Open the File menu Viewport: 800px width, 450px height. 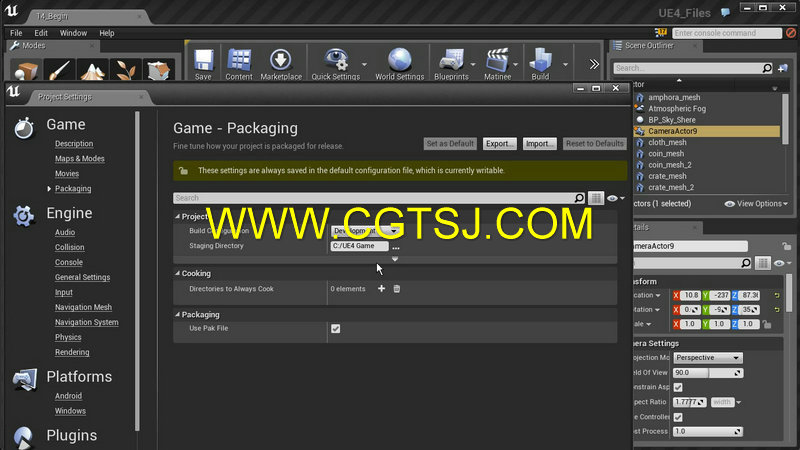(16, 33)
